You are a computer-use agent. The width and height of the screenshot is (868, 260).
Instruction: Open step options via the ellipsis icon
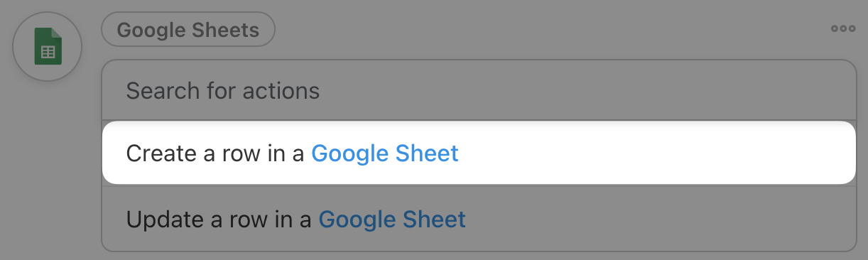point(843,29)
